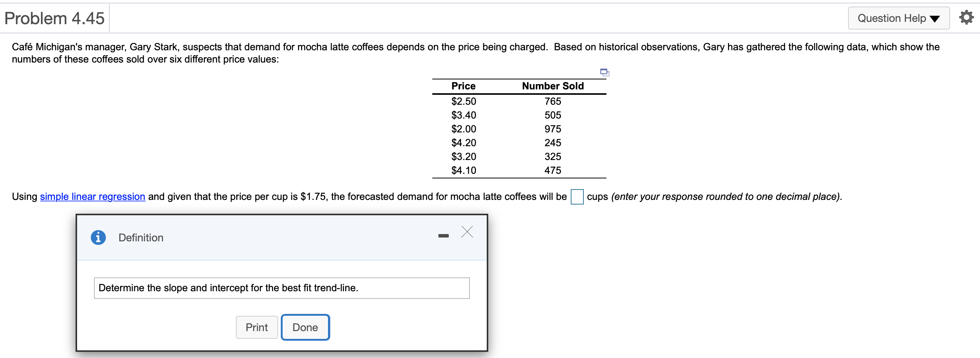
Task: Click the forecasted demand answer box
Action: coord(577,197)
